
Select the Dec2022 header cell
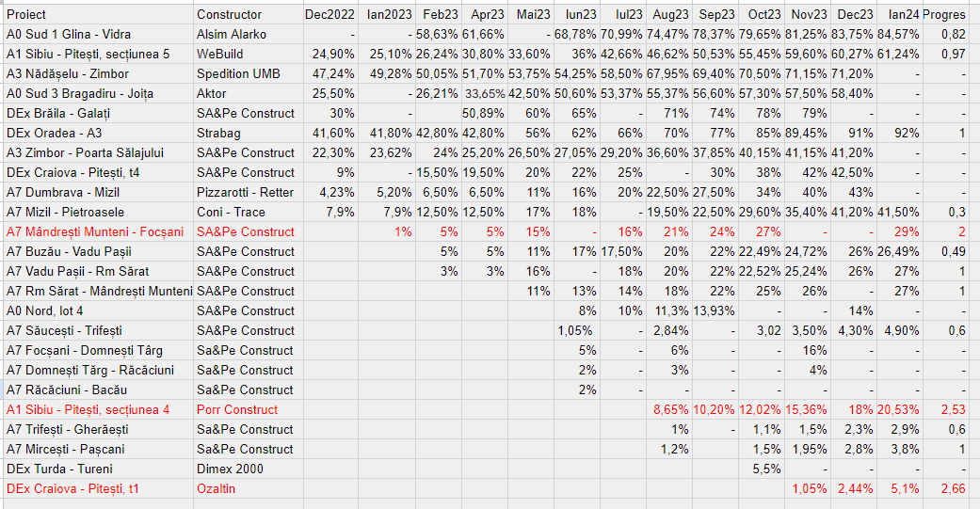point(330,15)
